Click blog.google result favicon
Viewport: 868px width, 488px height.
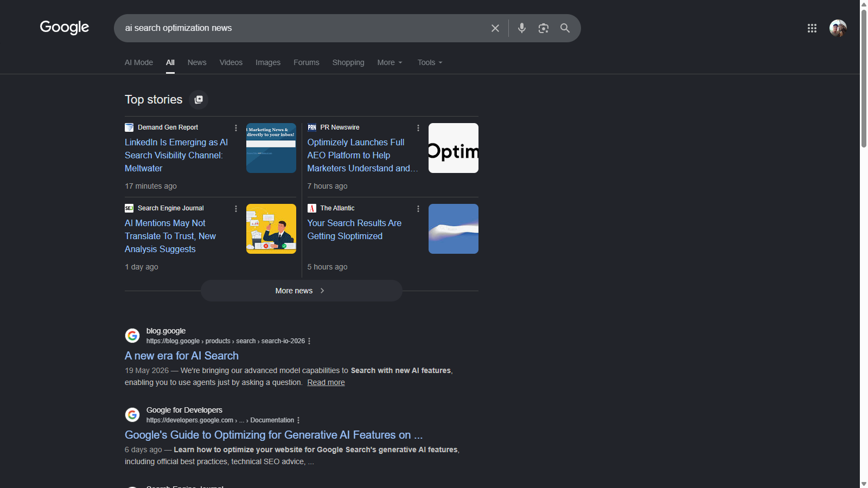tap(132, 336)
